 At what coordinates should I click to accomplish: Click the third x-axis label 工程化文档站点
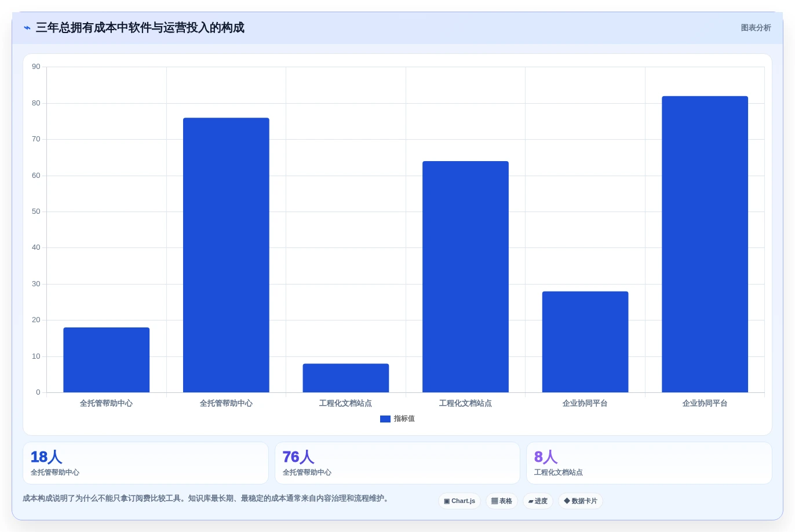(x=346, y=403)
